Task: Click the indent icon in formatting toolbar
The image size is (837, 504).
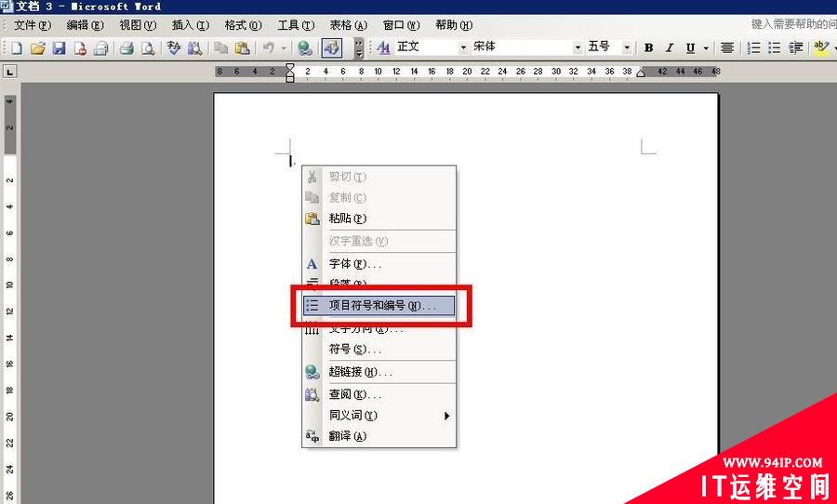Action: click(x=795, y=48)
